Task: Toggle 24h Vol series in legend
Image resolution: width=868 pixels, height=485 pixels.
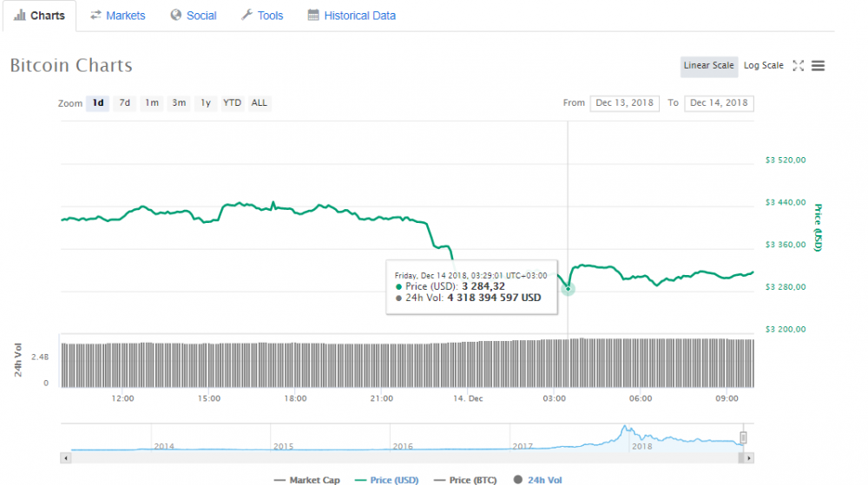Action: pos(537,480)
